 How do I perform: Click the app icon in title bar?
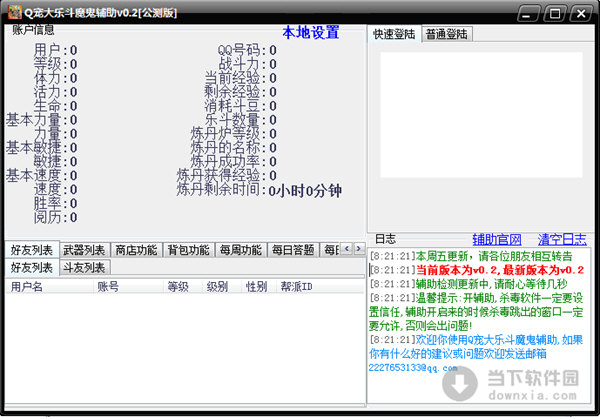14,13
